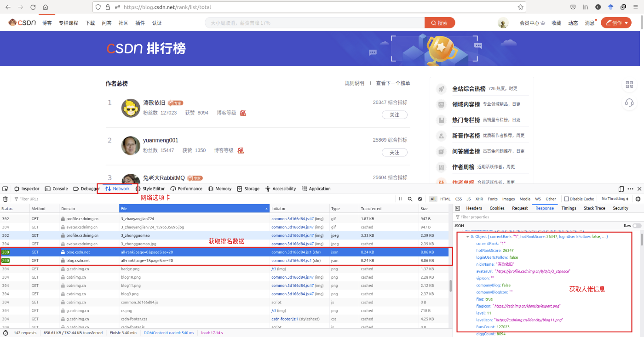The width and height of the screenshot is (644, 337).
Task: Toggle responsive design mode icon
Action: (621, 189)
